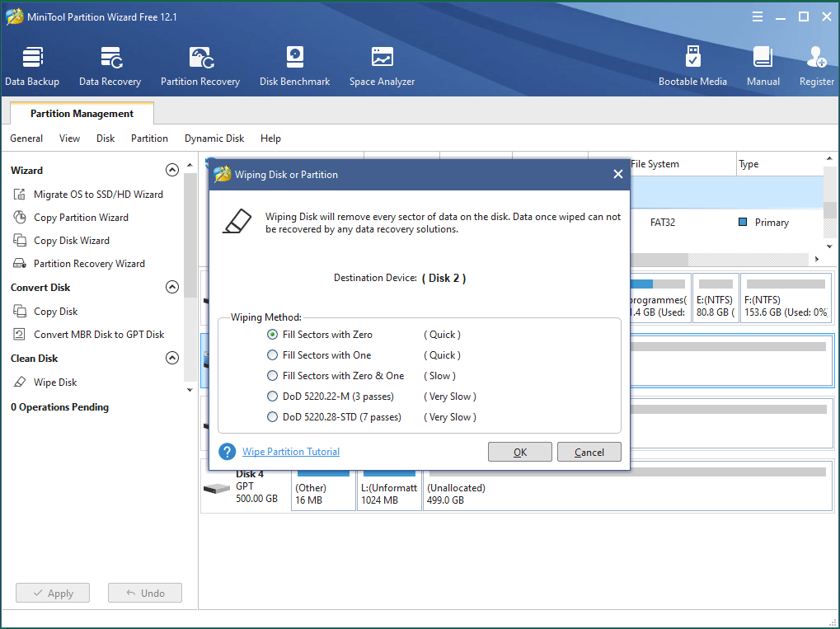Image resolution: width=840 pixels, height=629 pixels.
Task: Click the sidebar scroll down arrow
Action: click(x=190, y=389)
